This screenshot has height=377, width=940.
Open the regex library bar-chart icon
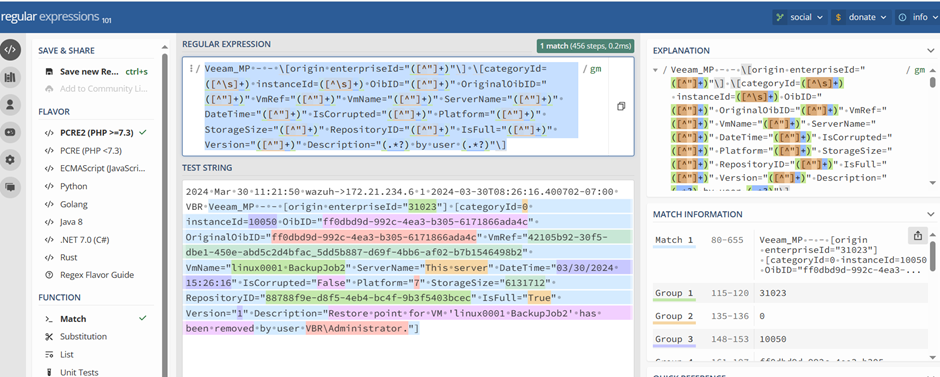pyautogui.click(x=10, y=77)
